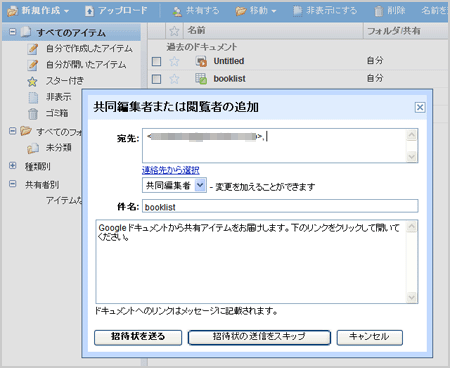Click the 種類別 label

pos(38,166)
